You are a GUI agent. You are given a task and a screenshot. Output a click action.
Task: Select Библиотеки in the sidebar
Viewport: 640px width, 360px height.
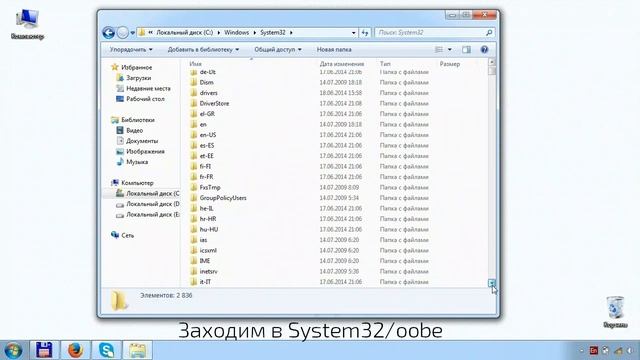coord(138,120)
